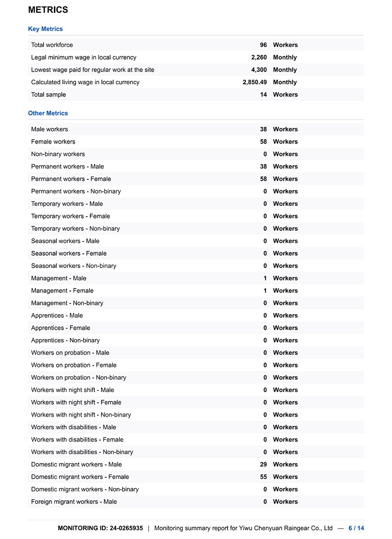Select Workers with night shift - Male label
This screenshot has height=539, width=392.
73,390
